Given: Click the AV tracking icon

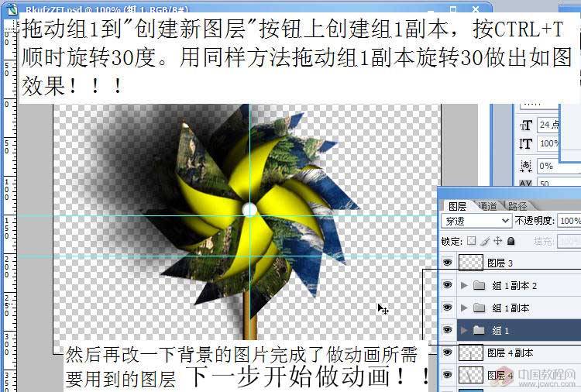Looking at the screenshot, I should click(526, 183).
